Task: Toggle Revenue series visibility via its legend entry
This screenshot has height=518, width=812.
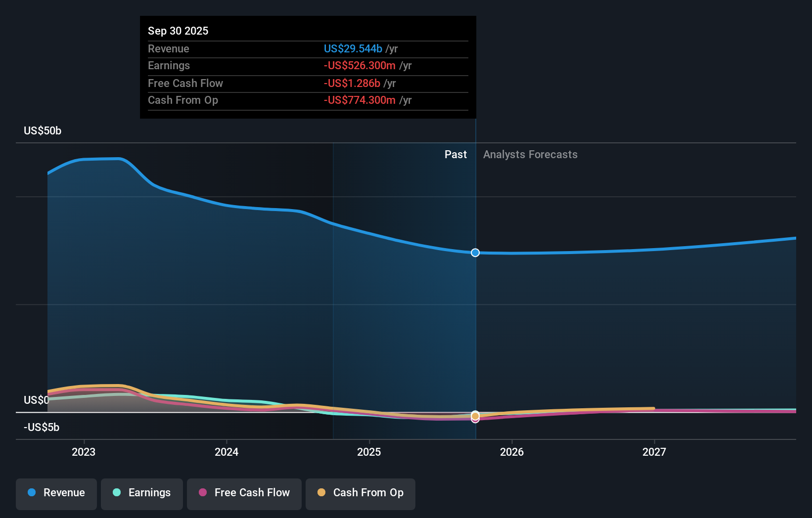Action: (x=56, y=493)
